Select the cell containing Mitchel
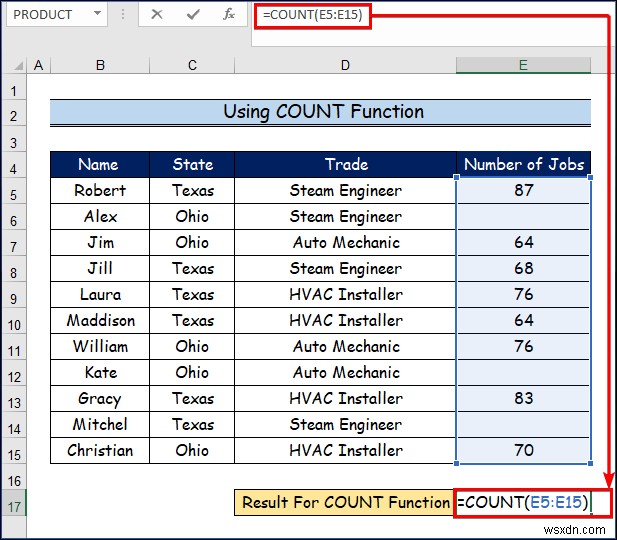The height and width of the screenshot is (540, 617). (x=100, y=424)
